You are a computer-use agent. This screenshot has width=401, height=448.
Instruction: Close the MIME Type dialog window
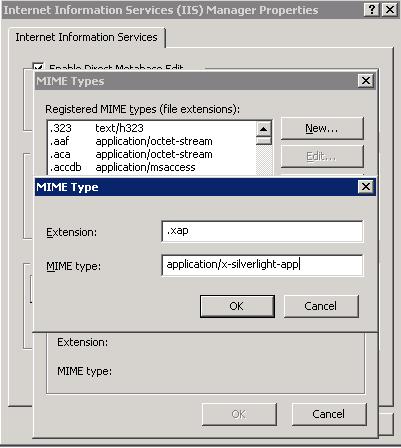tap(366, 187)
